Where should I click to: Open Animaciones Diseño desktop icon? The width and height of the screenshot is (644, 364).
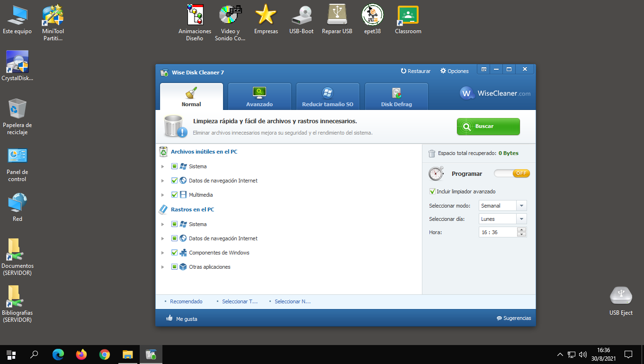[195, 23]
